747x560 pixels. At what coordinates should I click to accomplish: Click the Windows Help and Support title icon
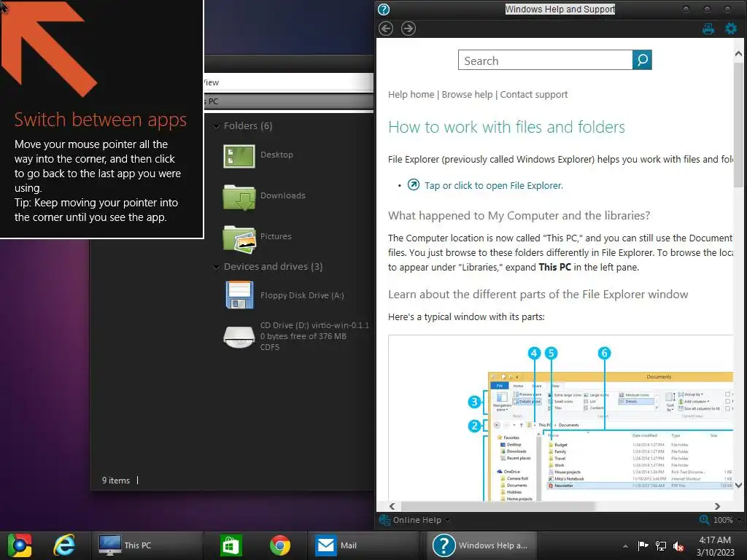click(384, 9)
